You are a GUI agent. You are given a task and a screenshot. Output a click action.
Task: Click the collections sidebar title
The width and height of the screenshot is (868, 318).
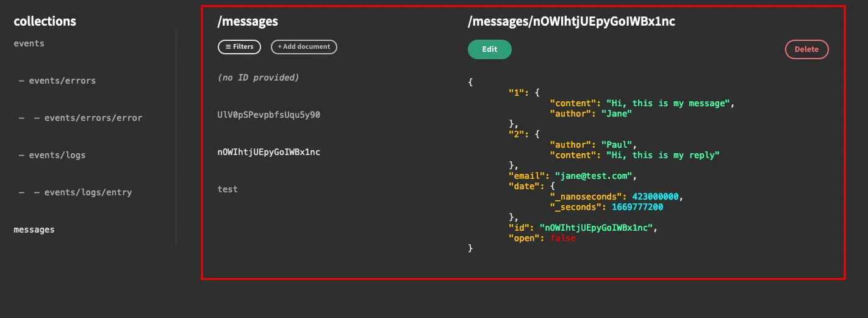(x=45, y=21)
